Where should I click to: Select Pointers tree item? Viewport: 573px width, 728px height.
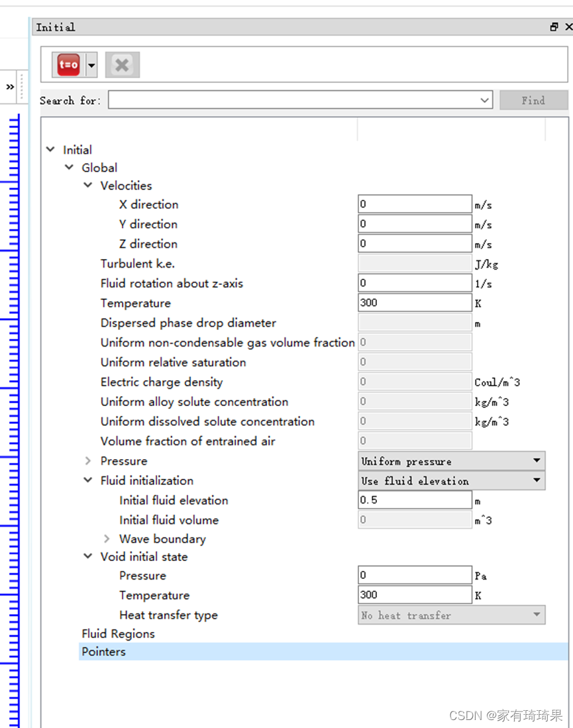click(x=323, y=651)
